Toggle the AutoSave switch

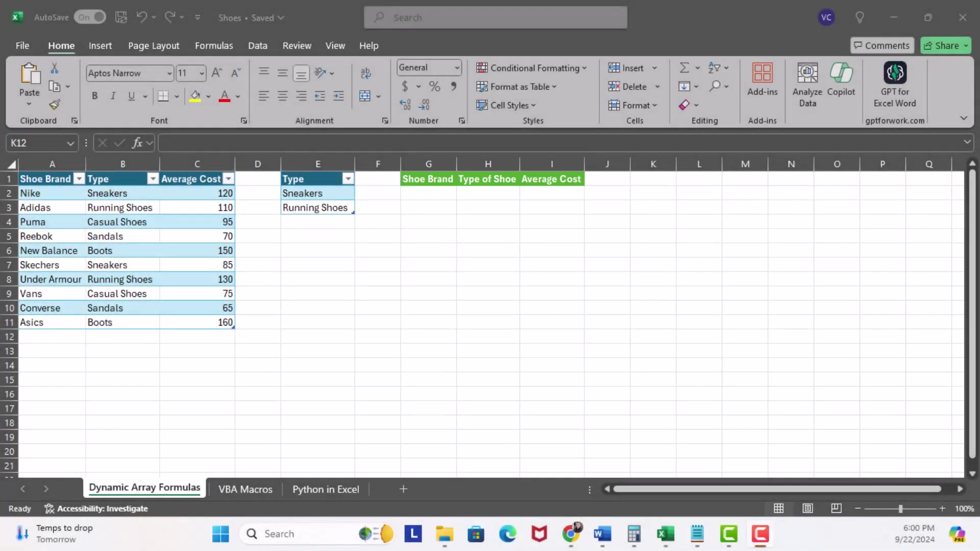(90, 17)
